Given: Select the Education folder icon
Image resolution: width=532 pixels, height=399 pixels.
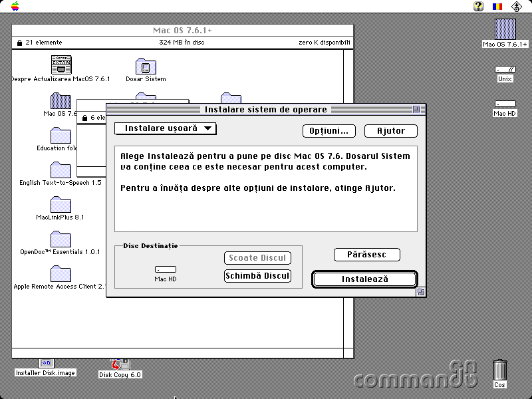Looking at the screenshot, I should tap(61, 136).
